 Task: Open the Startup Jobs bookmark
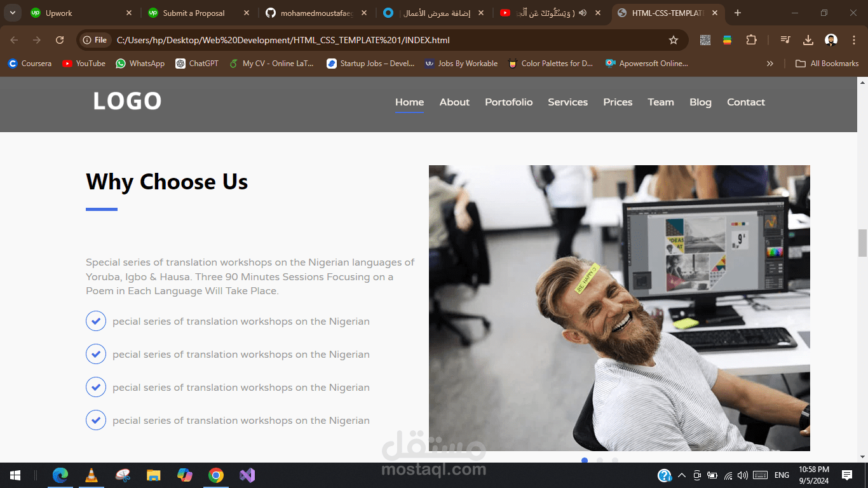point(370,64)
